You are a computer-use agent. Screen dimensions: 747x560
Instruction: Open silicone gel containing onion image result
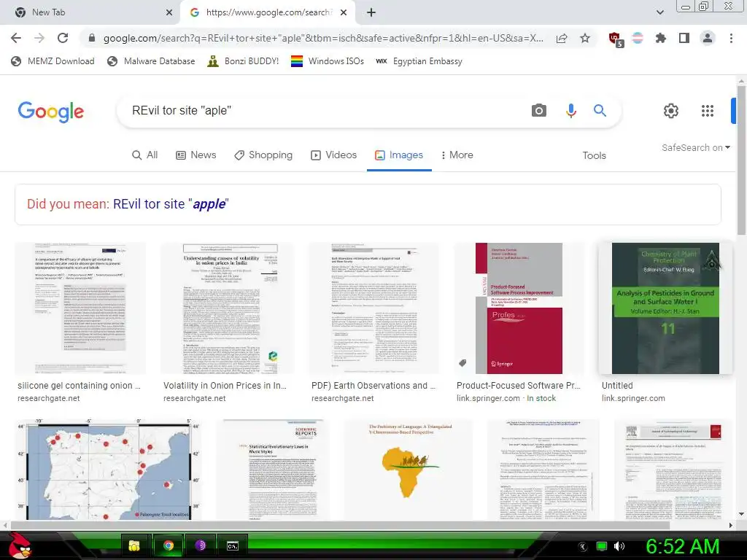click(x=80, y=308)
